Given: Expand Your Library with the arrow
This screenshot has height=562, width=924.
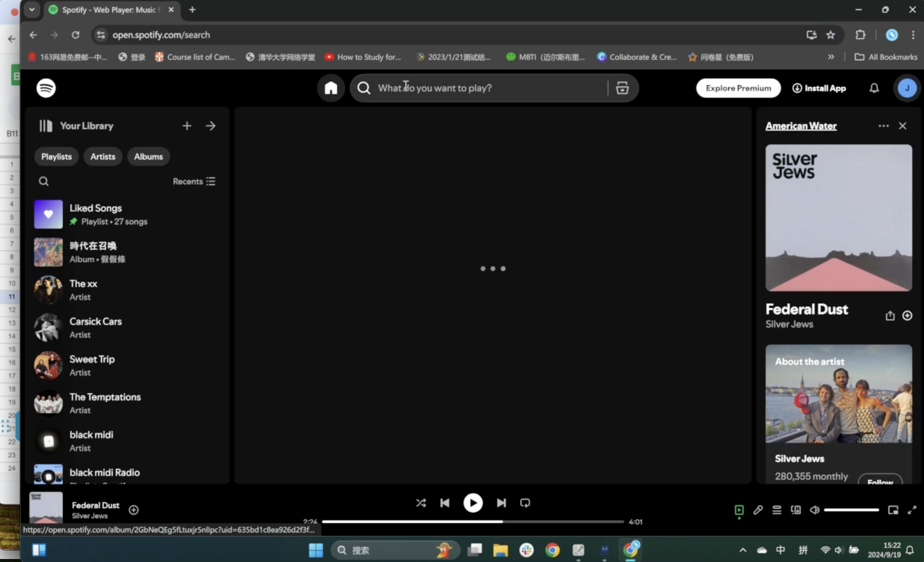Looking at the screenshot, I should (x=210, y=126).
